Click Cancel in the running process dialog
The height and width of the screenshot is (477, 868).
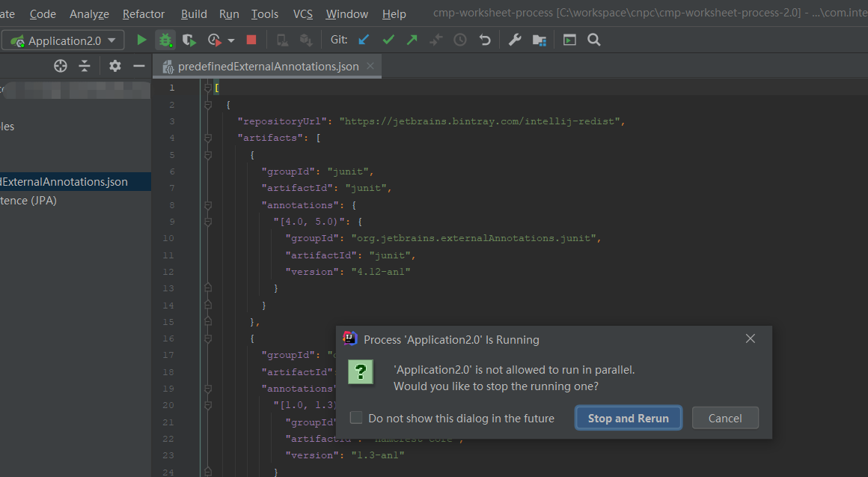(x=725, y=419)
